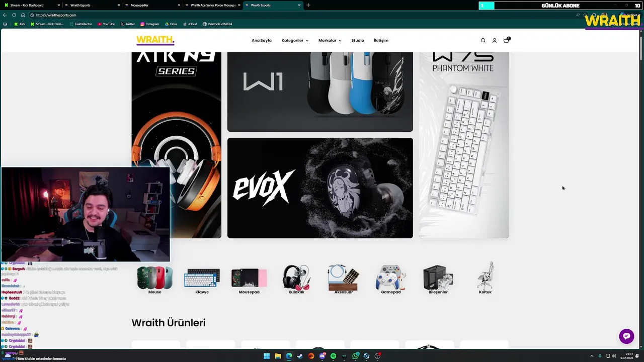Open the user account icon
The height and width of the screenshot is (362, 644).
point(495,40)
